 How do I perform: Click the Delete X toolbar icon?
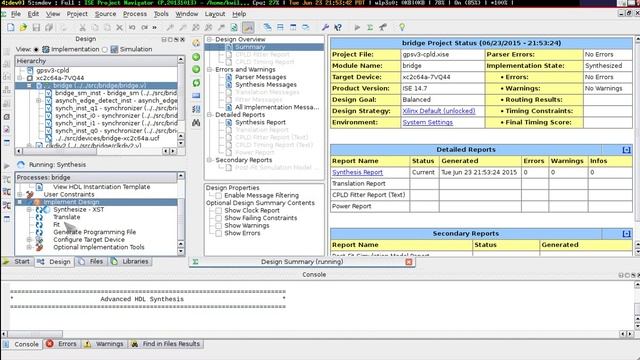click(x=119, y=27)
